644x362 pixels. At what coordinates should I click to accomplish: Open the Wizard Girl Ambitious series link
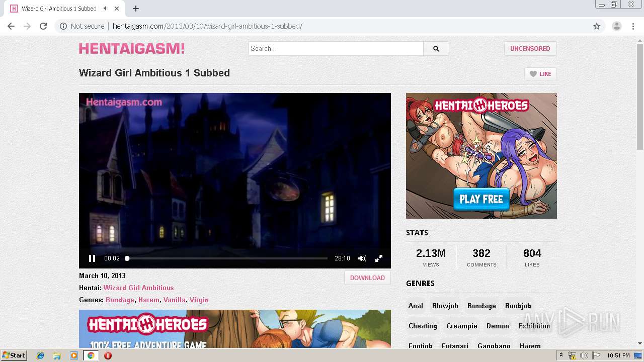pyautogui.click(x=139, y=288)
